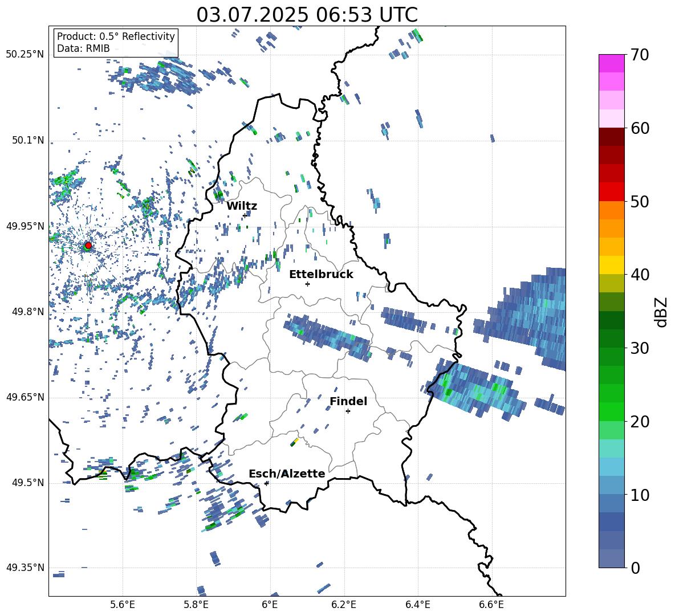This screenshot has width=675, height=616.
Task: Click the 49.65°N latitude label
Action: 25,397
